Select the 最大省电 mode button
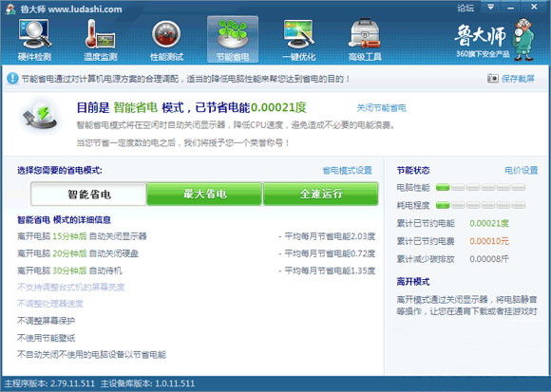This screenshot has height=392, width=551. [x=204, y=194]
